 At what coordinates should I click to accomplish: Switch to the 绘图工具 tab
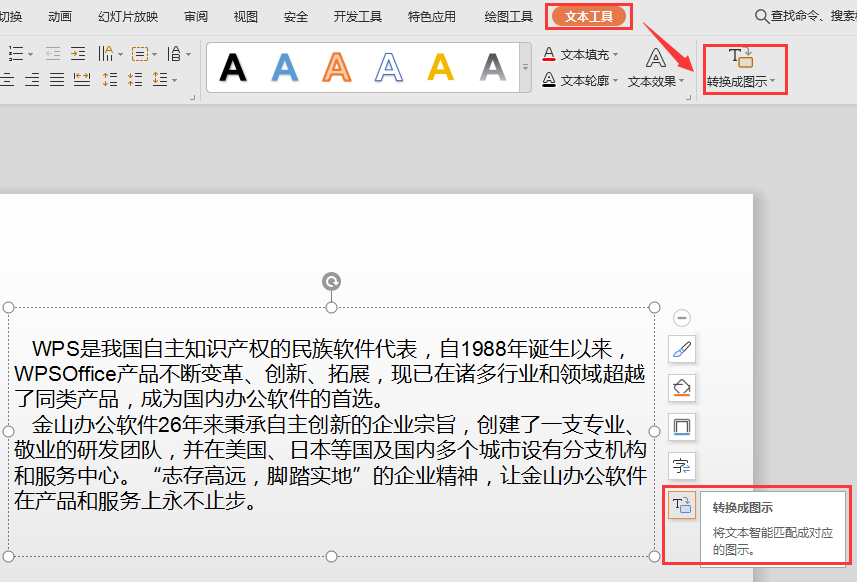click(x=508, y=17)
